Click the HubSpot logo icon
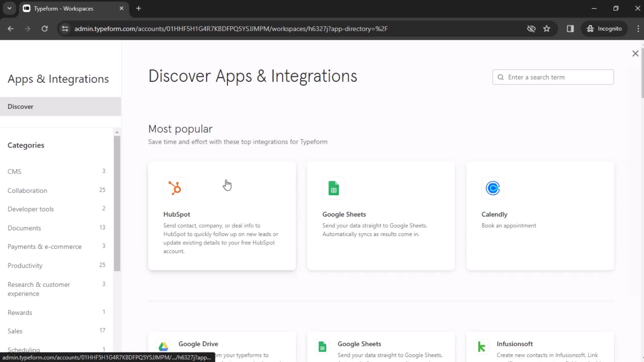 174,188
